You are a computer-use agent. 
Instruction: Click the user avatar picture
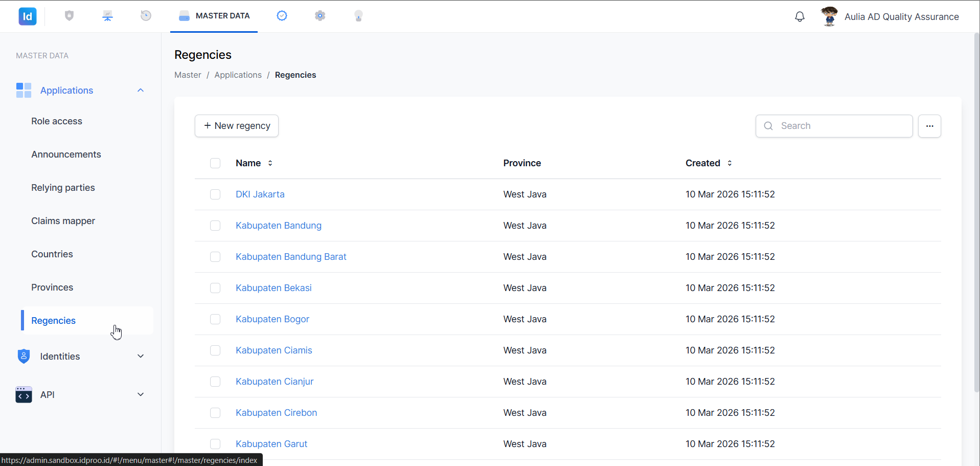(829, 16)
